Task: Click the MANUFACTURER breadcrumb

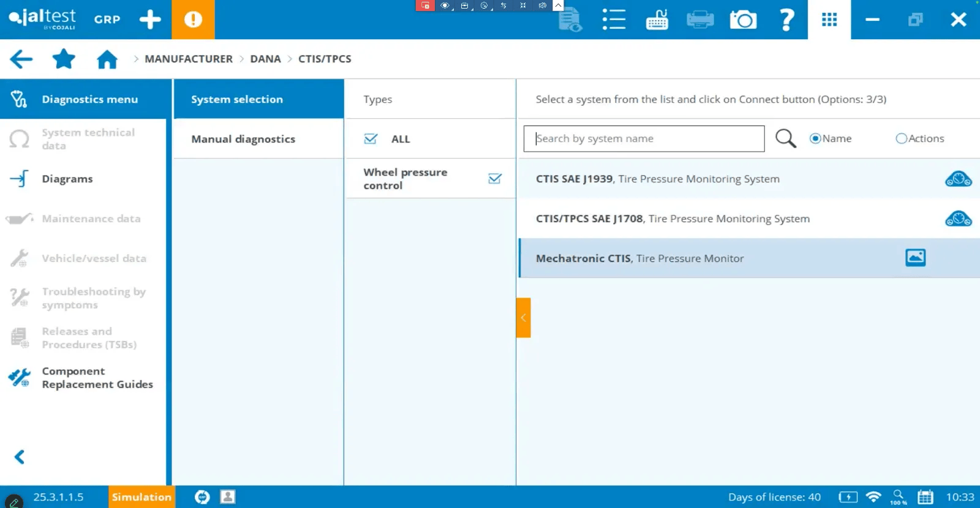Action: 189,59
